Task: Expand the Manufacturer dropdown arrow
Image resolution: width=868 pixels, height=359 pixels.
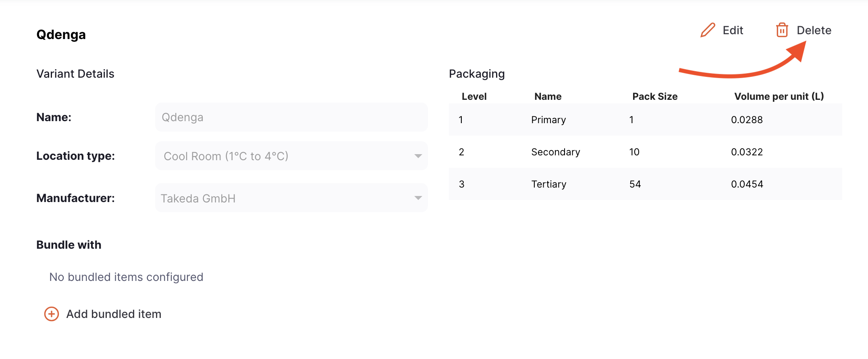Action: click(418, 198)
